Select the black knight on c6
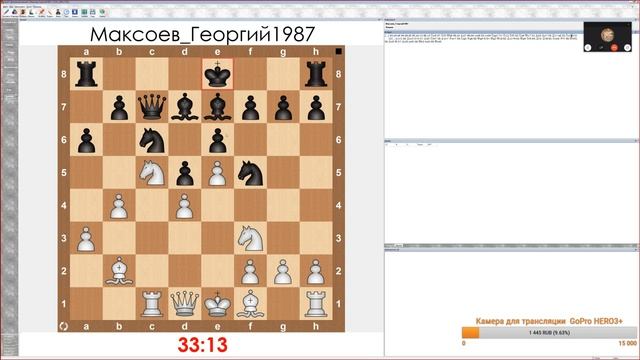 (x=152, y=140)
